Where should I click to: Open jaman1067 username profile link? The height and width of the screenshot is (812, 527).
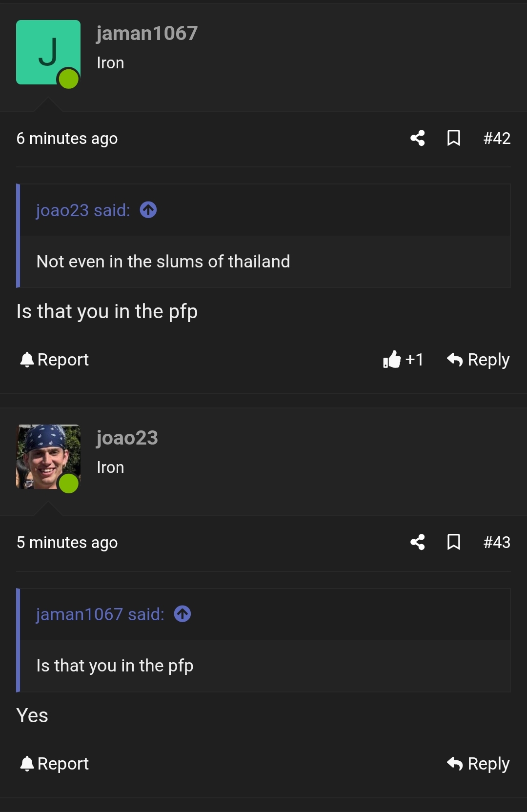[x=147, y=33]
